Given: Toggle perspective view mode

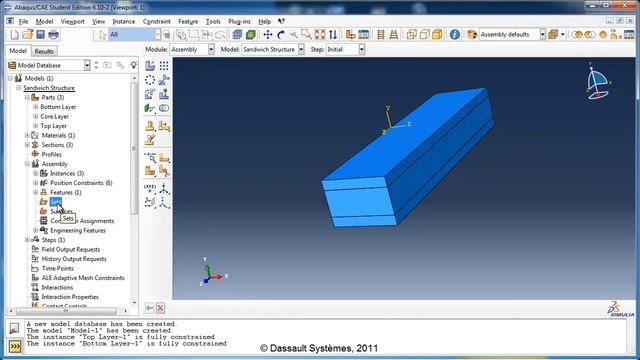Looking at the screenshot, I should (x=393, y=35).
